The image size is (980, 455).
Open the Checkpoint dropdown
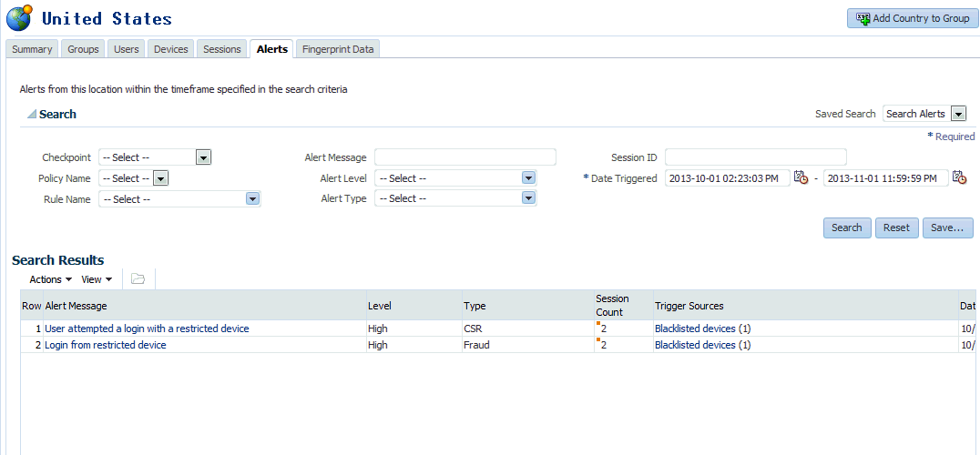click(203, 157)
